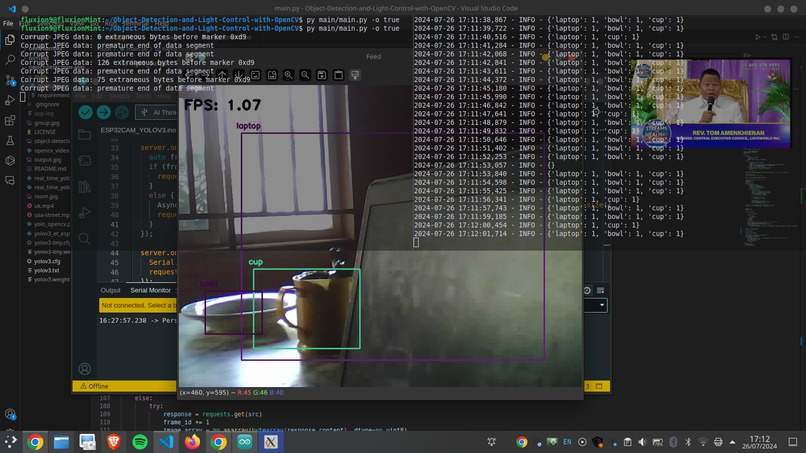Open the Arduino IDE Sketchbook folder icon
806x453 pixels.
[85, 135]
